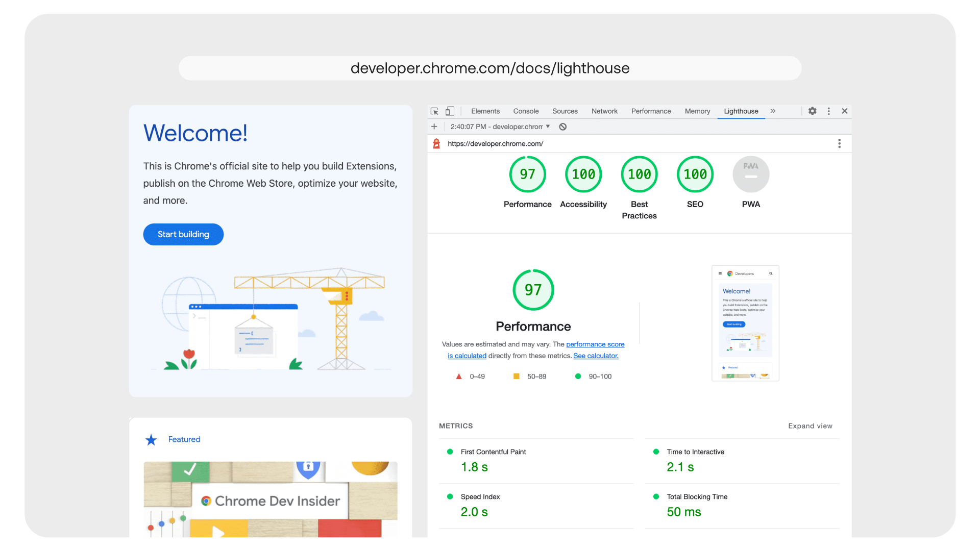Open the Chrome Dev Insider featured image

(x=271, y=499)
